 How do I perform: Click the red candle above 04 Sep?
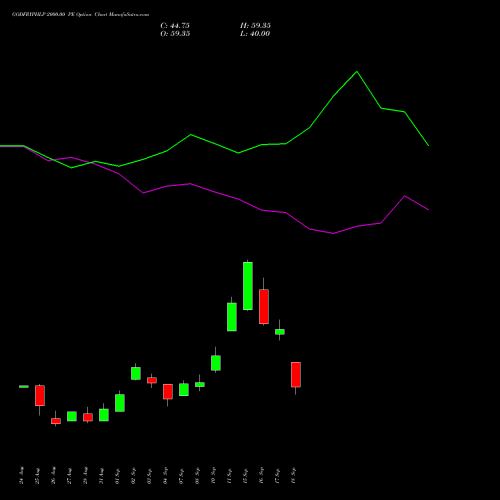pyautogui.click(x=168, y=392)
